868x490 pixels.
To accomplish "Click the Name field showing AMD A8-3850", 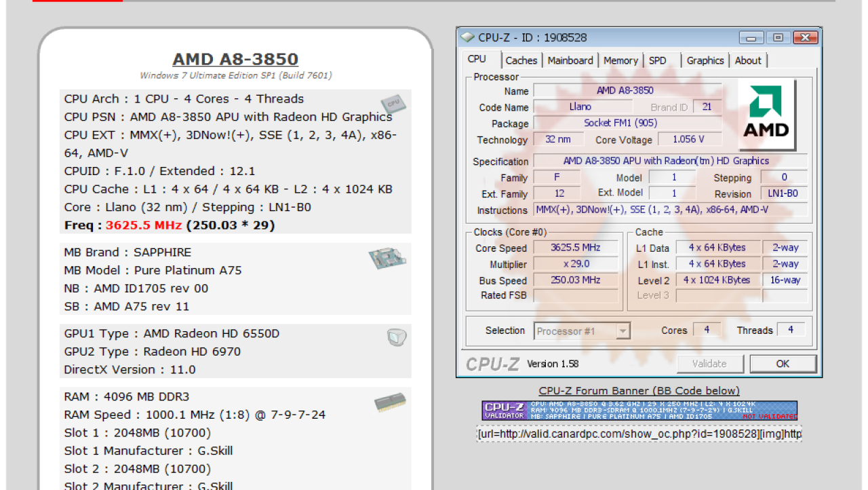I will (627, 90).
